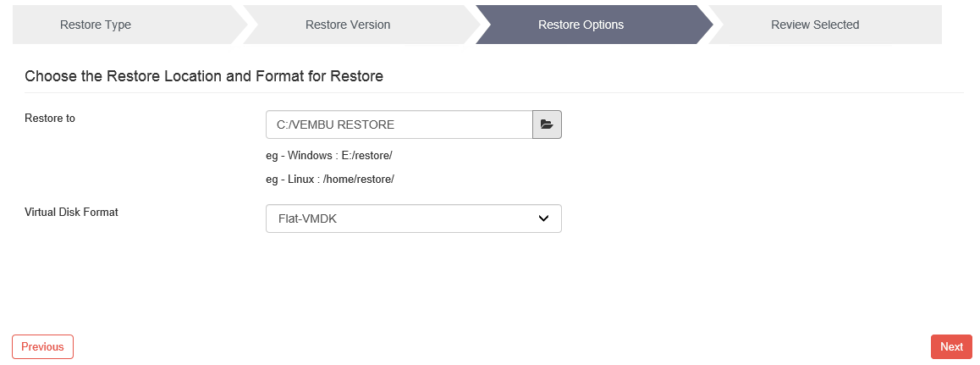Viewport: 980px width, 365px height.
Task: Select the C:/VEMBU RESTORE text in field
Action: click(x=336, y=125)
